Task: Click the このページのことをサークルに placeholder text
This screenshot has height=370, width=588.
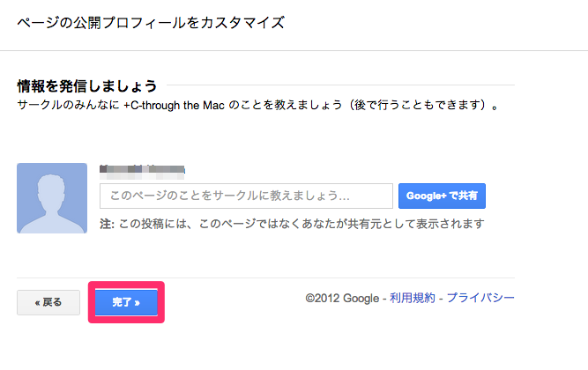Action: tap(229, 196)
